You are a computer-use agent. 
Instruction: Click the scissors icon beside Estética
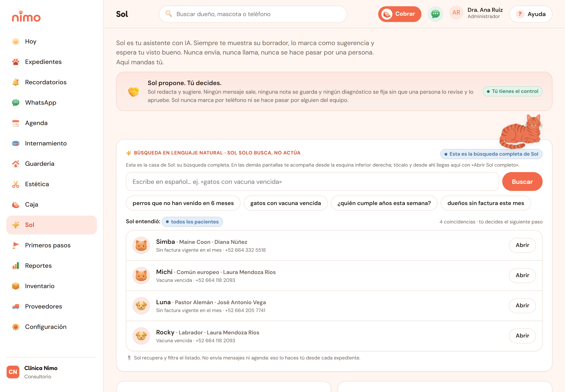point(16,184)
